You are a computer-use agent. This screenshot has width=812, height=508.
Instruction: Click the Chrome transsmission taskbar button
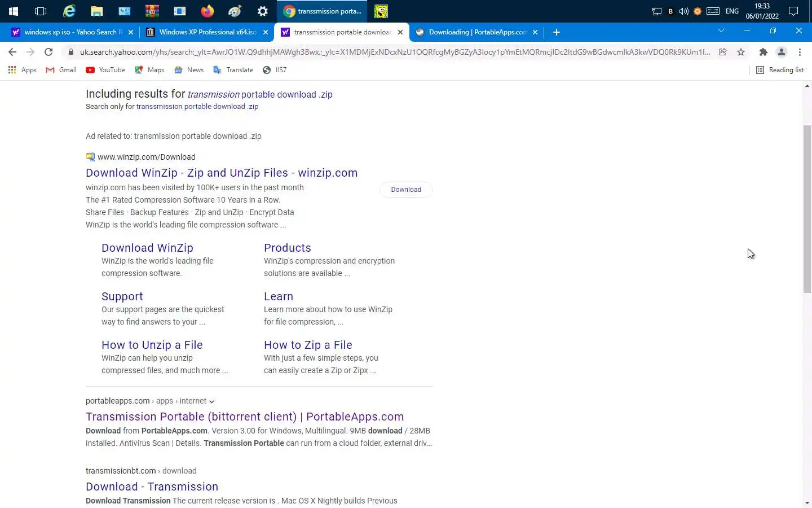coord(322,11)
